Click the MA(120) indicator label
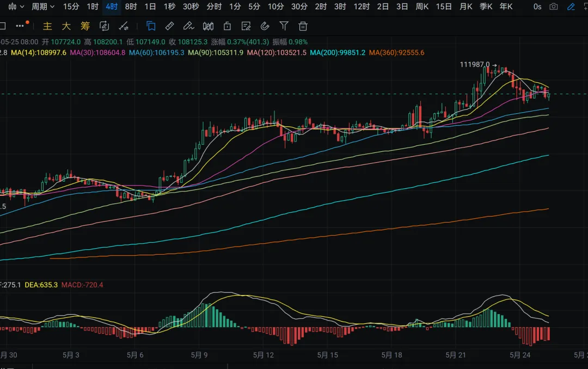This screenshot has height=369, width=588. (x=277, y=52)
